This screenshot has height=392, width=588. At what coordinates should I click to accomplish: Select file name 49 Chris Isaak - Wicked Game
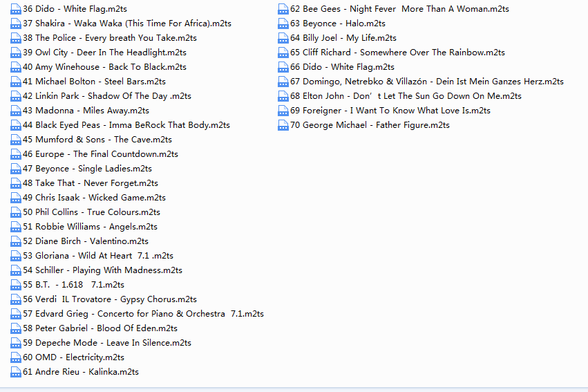click(x=94, y=198)
